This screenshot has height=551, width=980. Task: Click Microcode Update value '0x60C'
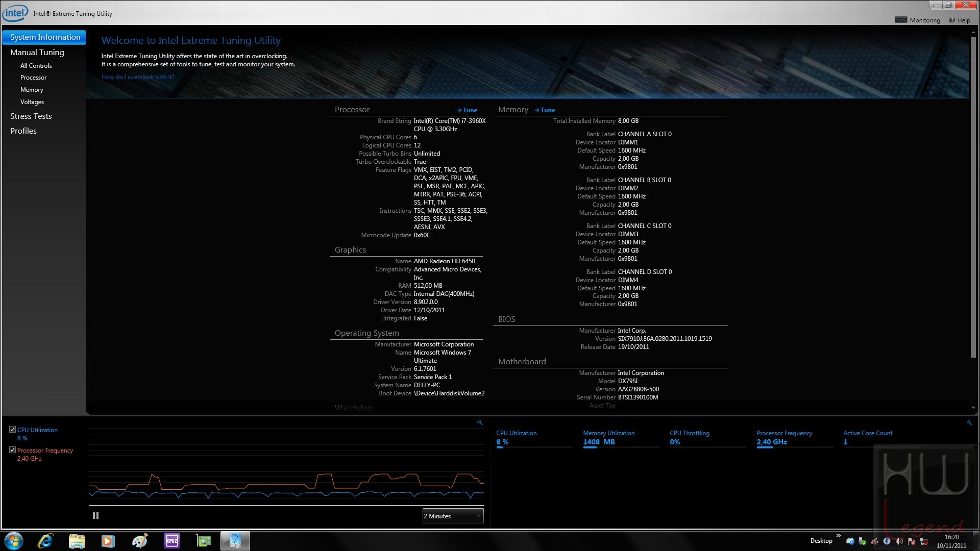point(422,235)
